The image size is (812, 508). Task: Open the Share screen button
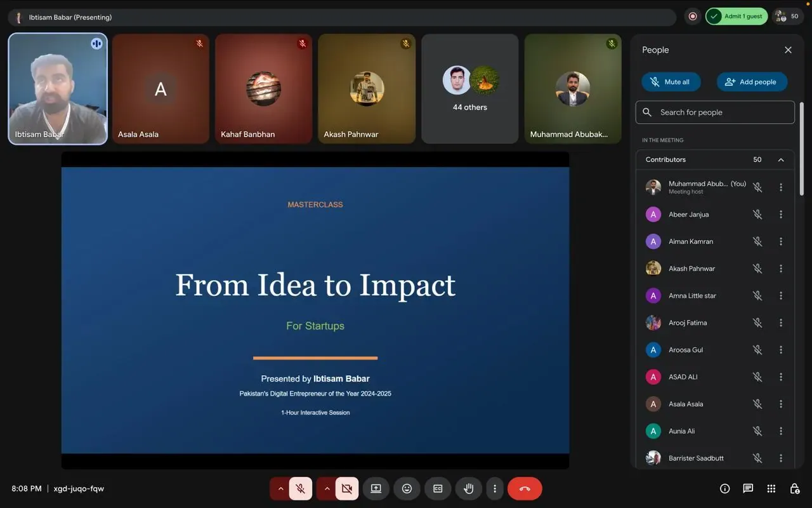[x=376, y=488]
